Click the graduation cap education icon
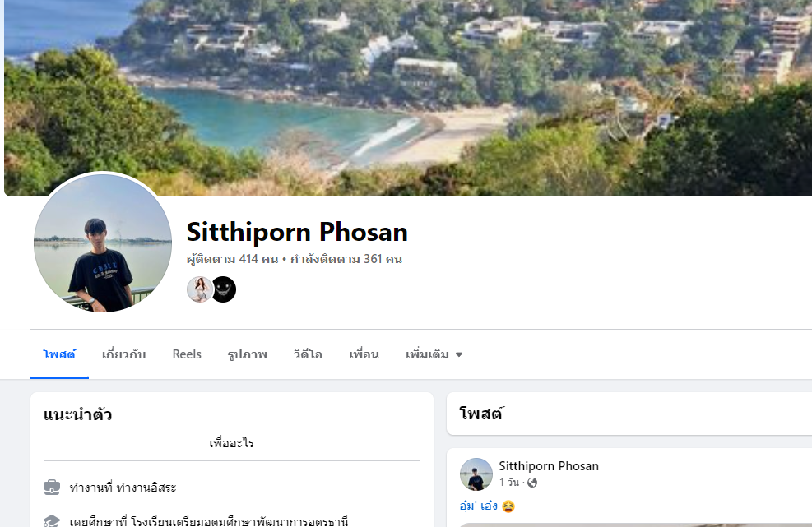 point(52,520)
